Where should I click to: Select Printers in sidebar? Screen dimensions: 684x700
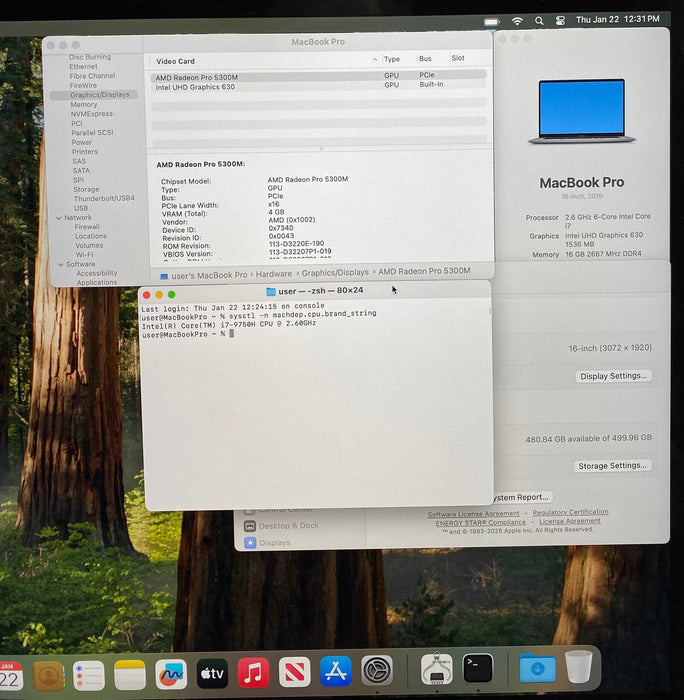pyautogui.click(x=85, y=152)
